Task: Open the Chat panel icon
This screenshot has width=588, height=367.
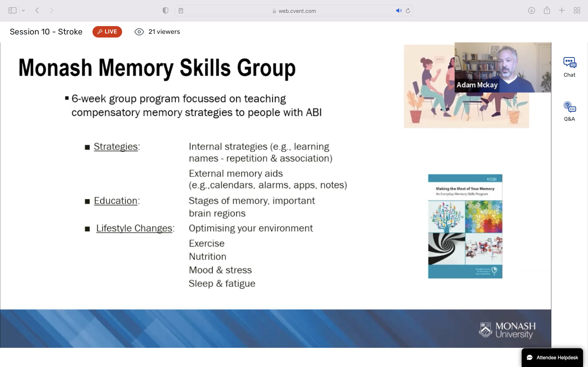Action: (570, 63)
